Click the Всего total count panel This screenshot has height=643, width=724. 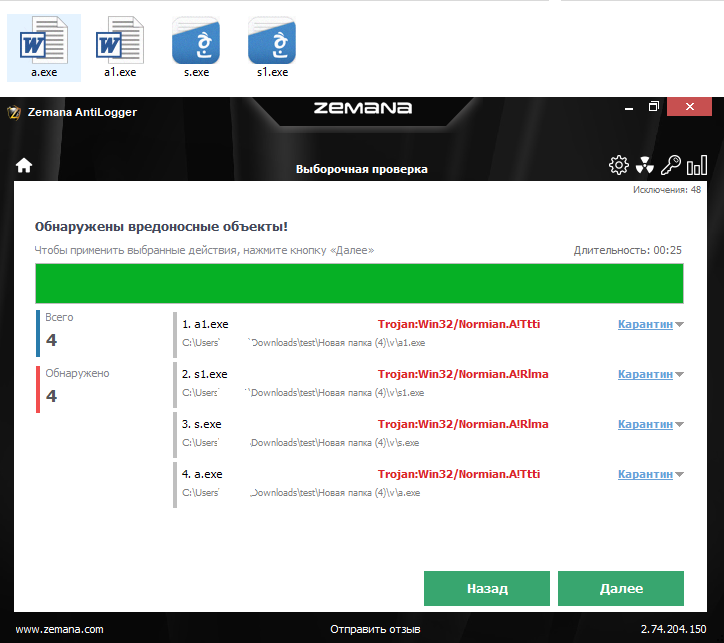[55, 333]
